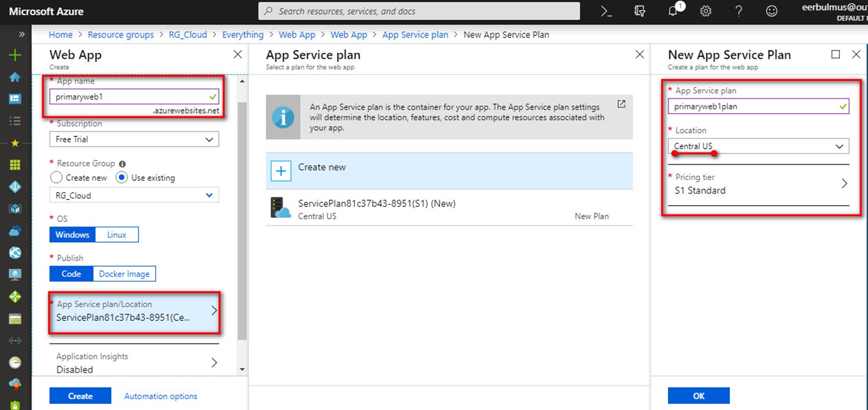Image resolution: width=868 pixels, height=410 pixels.
Task: Go to Everything breadcrumb
Action: (243, 35)
